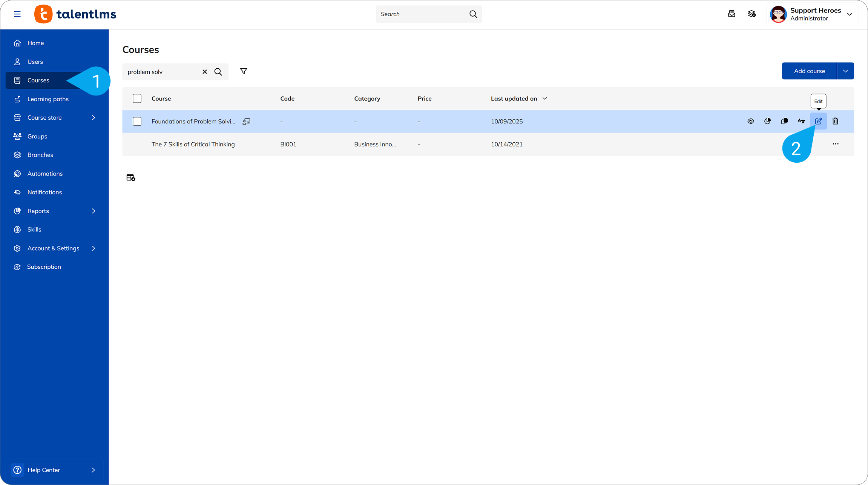The width and height of the screenshot is (868, 485).
Task: Open The 7 Skills of Critical Thinking
Action: (193, 144)
